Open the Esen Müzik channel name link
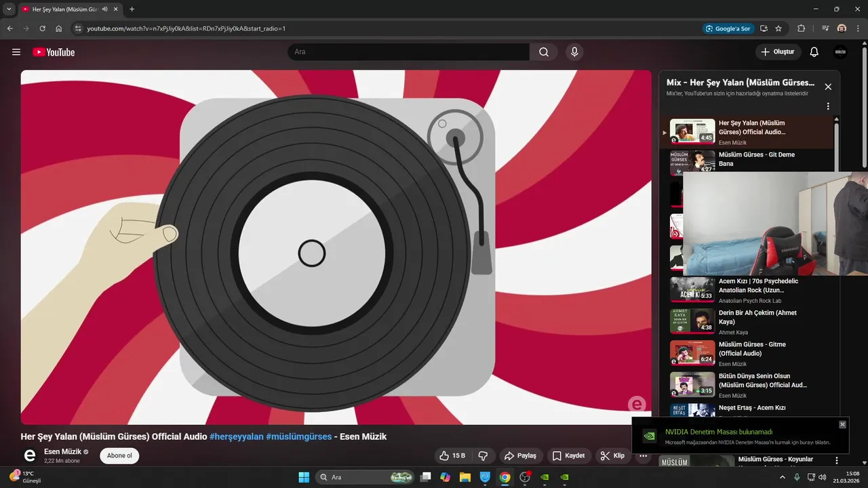 [62, 451]
